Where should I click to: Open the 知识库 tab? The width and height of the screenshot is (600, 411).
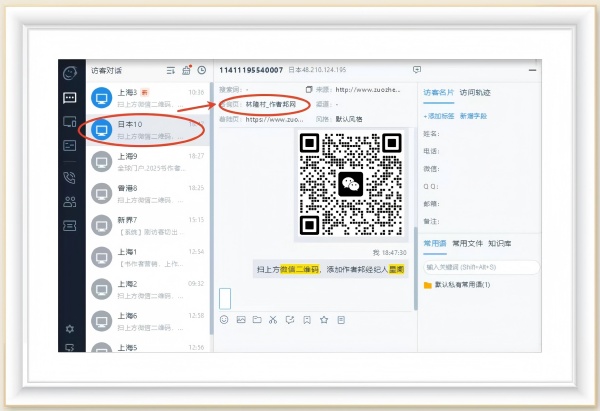click(x=501, y=243)
